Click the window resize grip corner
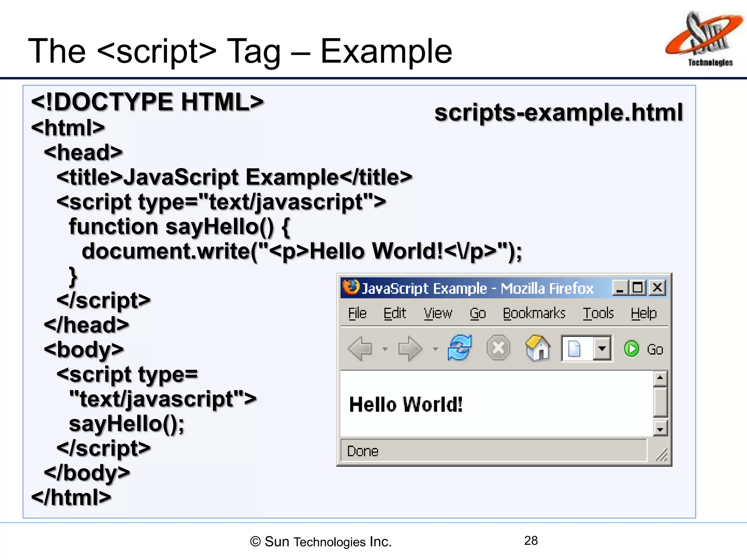 (661, 454)
